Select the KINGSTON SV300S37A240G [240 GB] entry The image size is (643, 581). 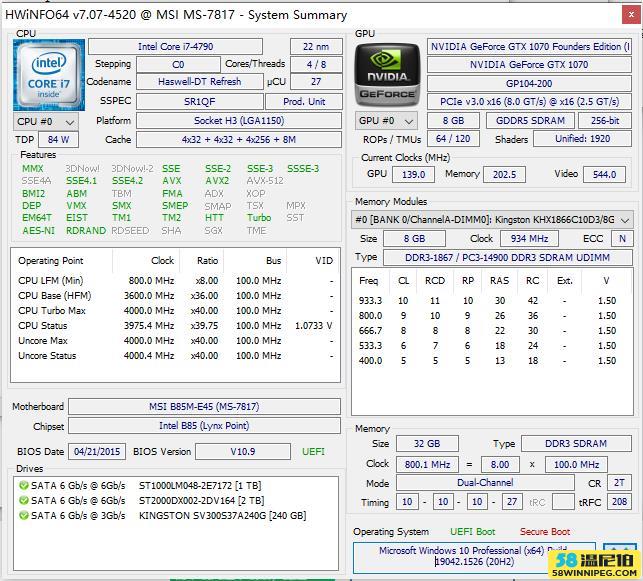click(222, 515)
